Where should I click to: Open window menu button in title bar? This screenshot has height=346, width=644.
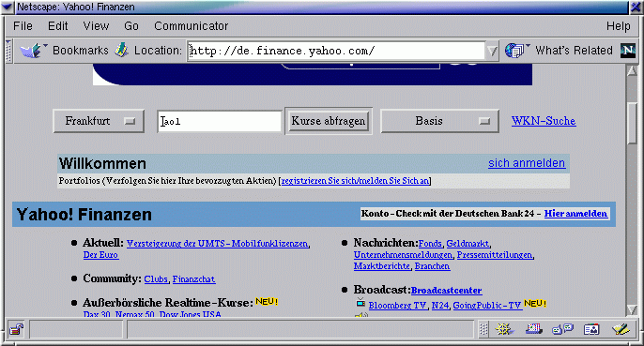[x=8, y=7]
